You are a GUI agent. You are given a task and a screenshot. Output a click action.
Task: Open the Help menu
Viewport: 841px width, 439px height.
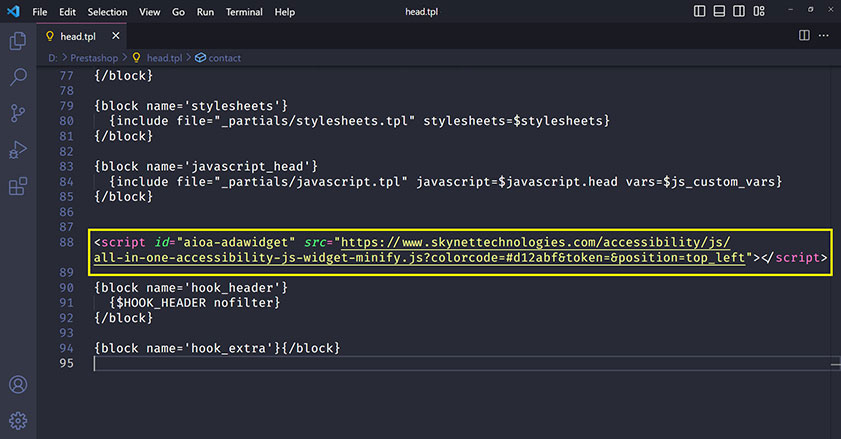coord(285,12)
